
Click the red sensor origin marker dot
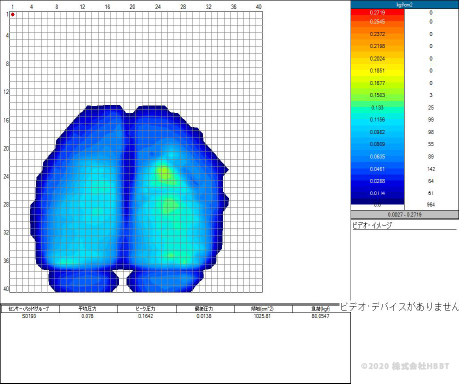(x=13, y=15)
